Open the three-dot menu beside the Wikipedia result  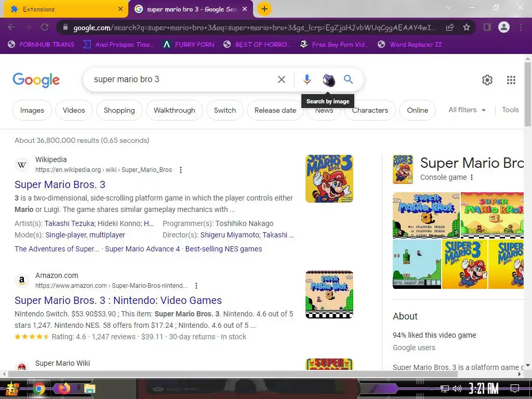pyautogui.click(x=181, y=170)
